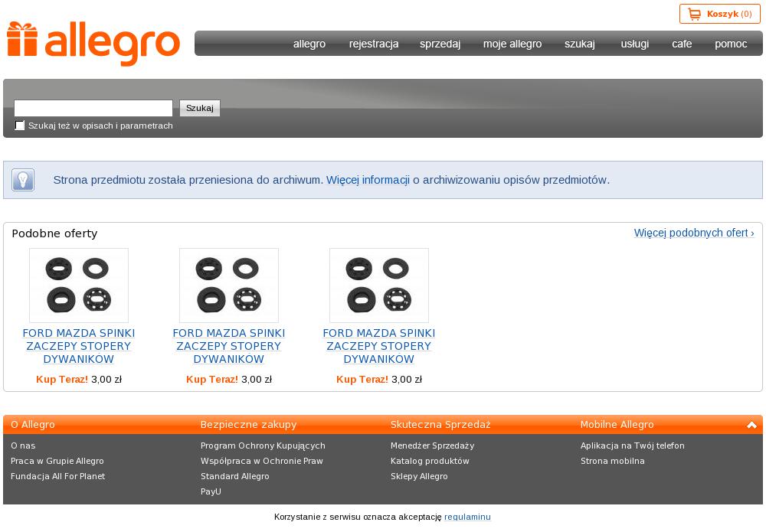Click the Allegro gift logo
The image size is (766, 532).
pyautogui.click(x=93, y=43)
